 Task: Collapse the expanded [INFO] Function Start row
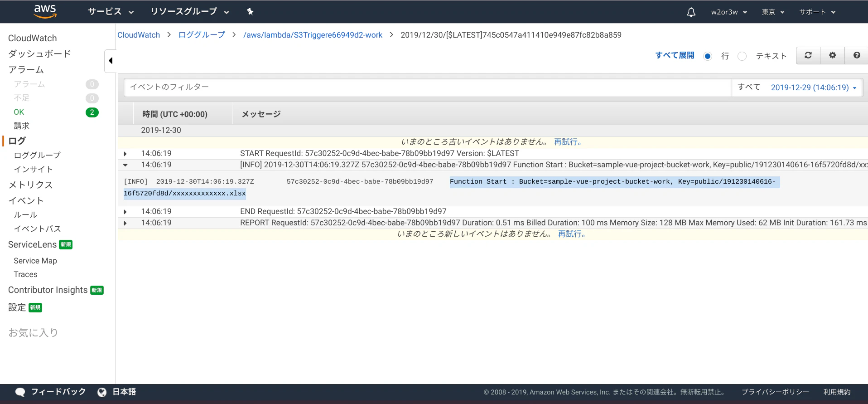[x=125, y=165]
